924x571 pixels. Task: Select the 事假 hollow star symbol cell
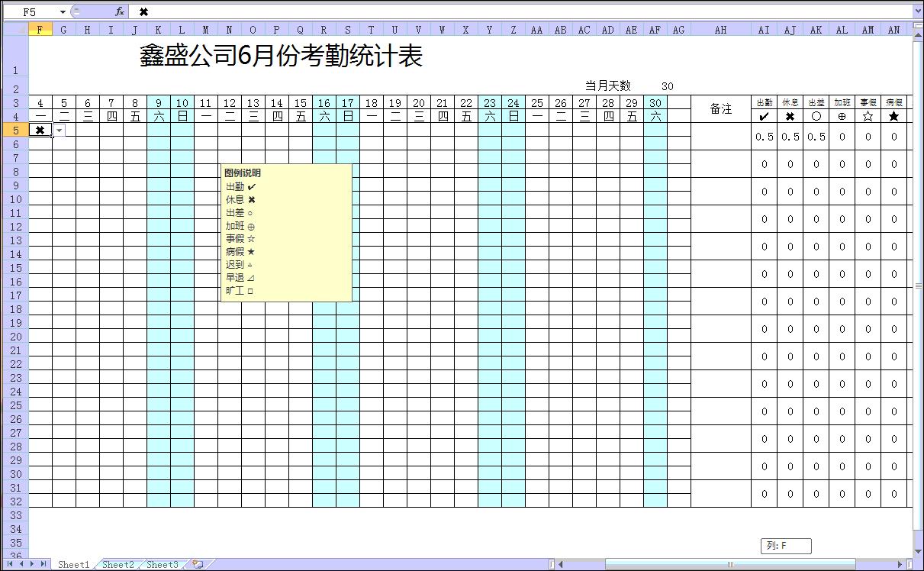click(868, 116)
